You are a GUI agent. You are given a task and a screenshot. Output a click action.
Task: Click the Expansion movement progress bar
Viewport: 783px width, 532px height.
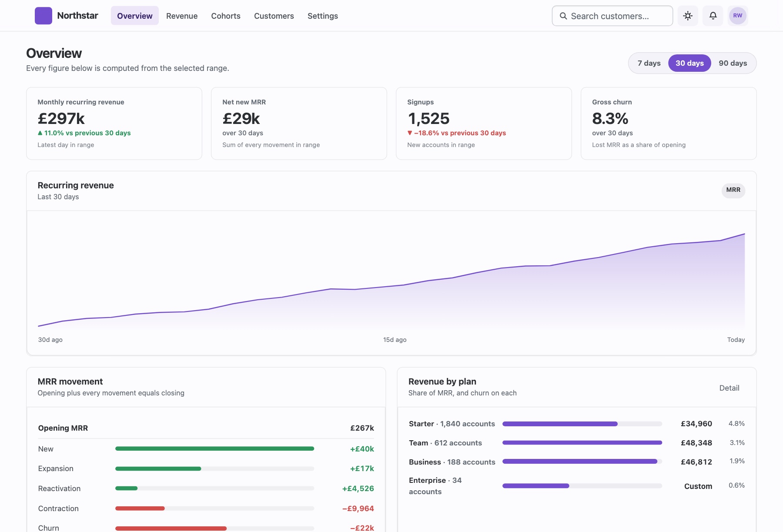point(214,468)
